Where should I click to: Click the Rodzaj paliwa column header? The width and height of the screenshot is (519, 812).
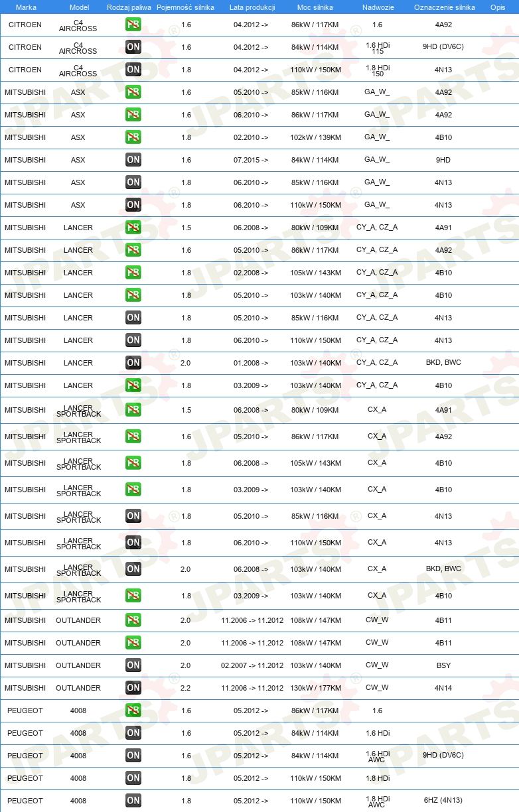(129, 7)
